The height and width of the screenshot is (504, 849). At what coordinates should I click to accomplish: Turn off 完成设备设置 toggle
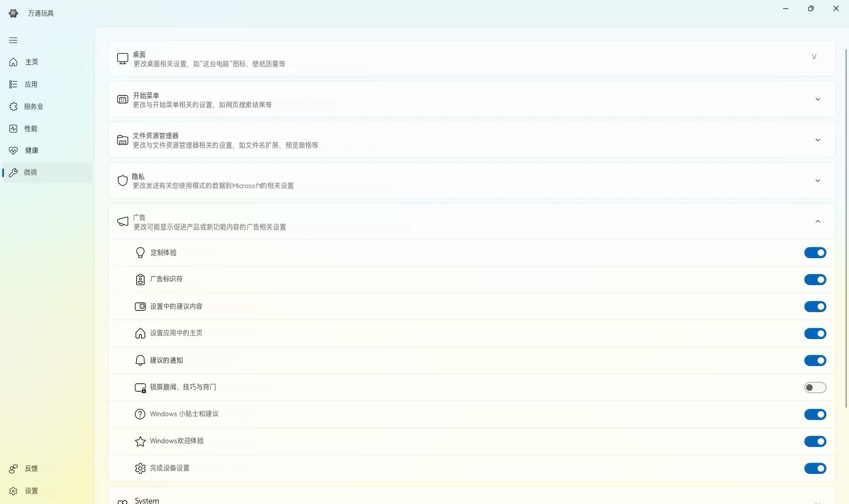point(815,468)
